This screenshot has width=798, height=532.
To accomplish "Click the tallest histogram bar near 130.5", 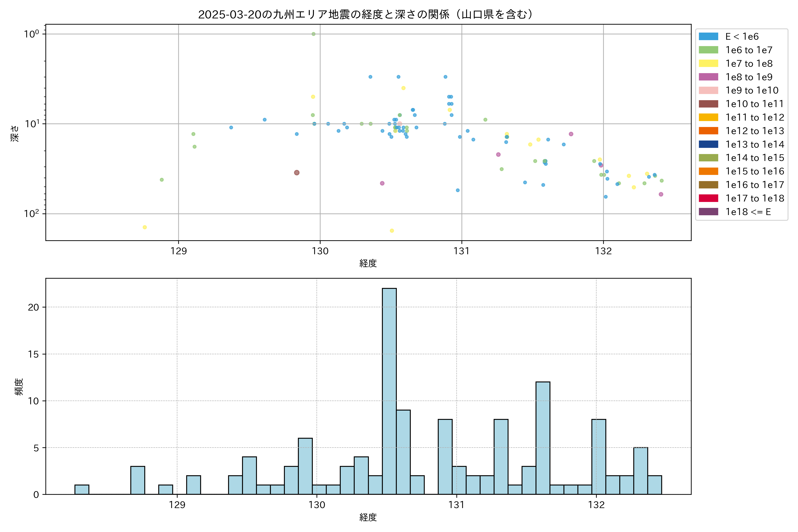I will pos(389,391).
